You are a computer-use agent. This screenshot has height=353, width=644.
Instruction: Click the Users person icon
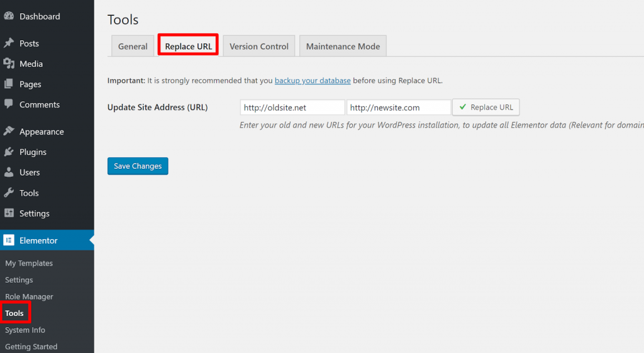(x=9, y=172)
